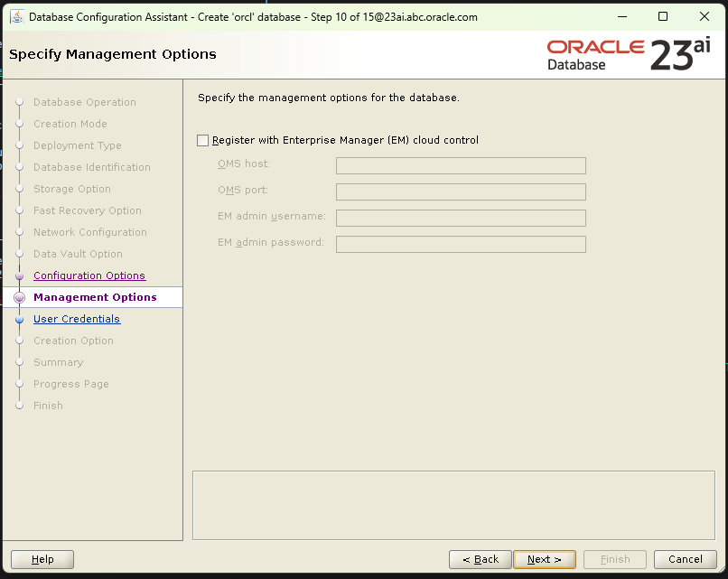The height and width of the screenshot is (579, 728).
Task: Click the Back button
Action: pyautogui.click(x=480, y=559)
